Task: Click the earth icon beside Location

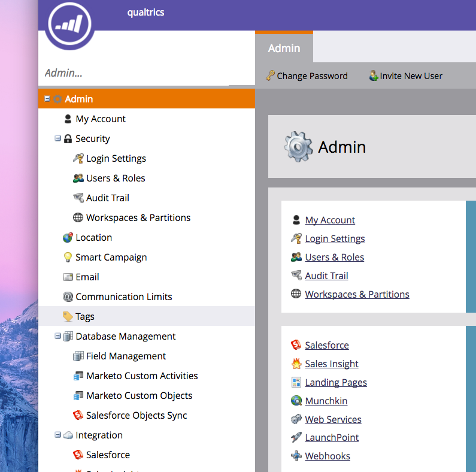Action: [68, 237]
